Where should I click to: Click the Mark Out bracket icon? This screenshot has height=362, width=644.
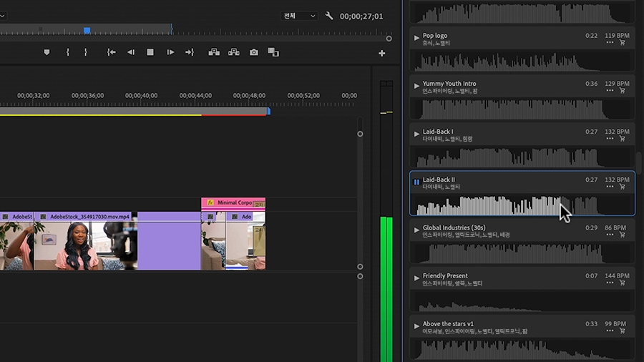tap(86, 52)
